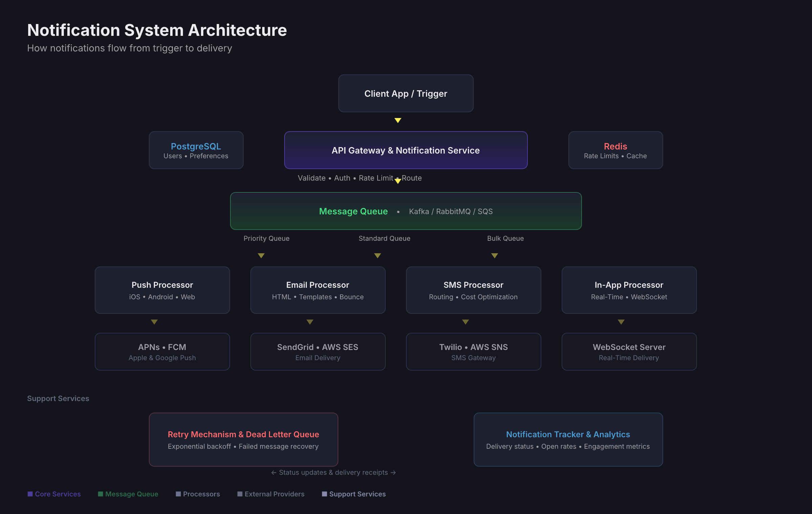The width and height of the screenshot is (812, 514).
Task: Click the Redis cache node
Action: [615, 150]
